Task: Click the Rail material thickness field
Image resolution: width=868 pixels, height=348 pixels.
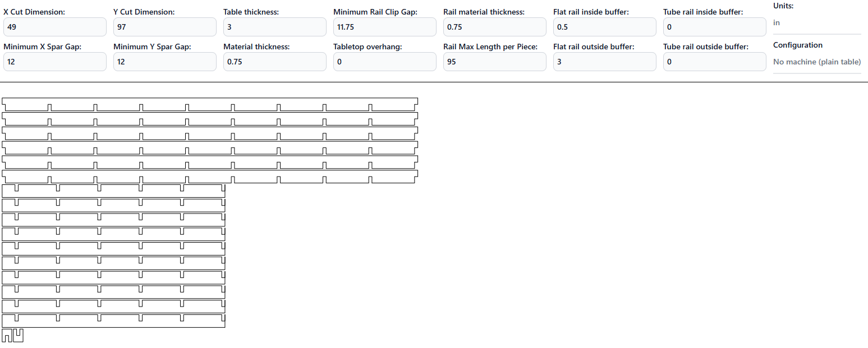Action: point(494,27)
